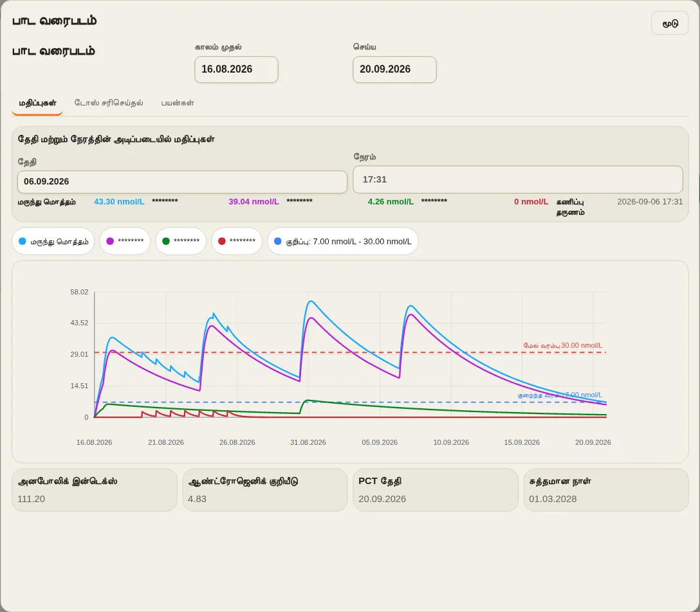The width and height of the screenshot is (700, 612).
Task: Click the மூடு close button
Action: click(x=670, y=23)
